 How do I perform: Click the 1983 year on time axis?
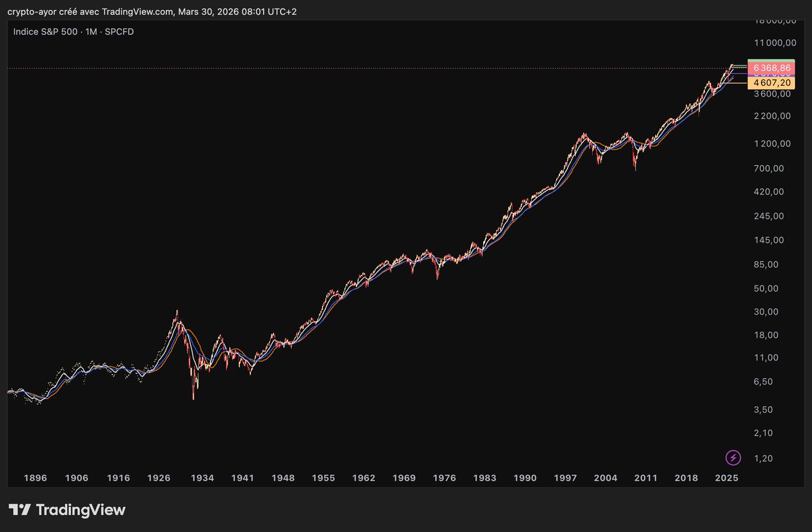pyautogui.click(x=484, y=478)
